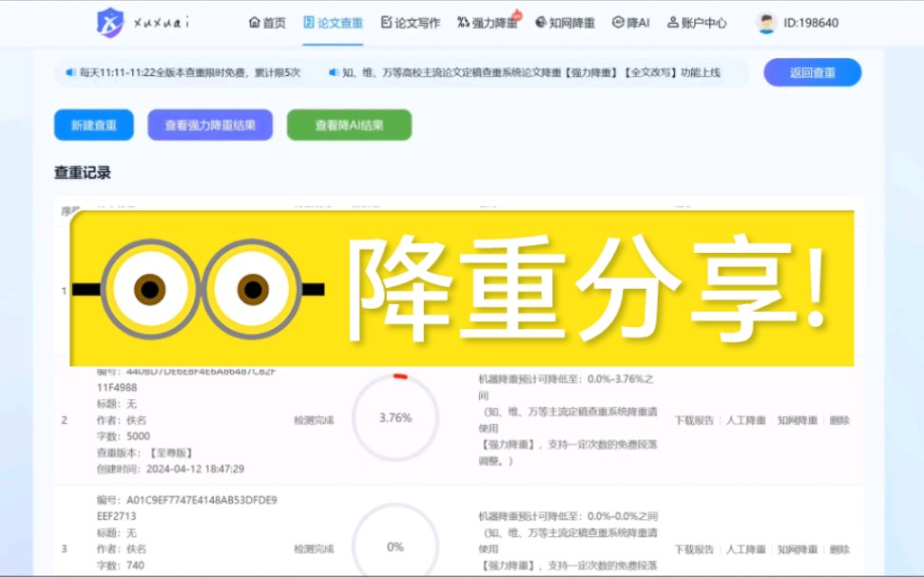This screenshot has height=577, width=924.
Task: Click the 3.76% circular progress ring
Action: pyautogui.click(x=395, y=417)
